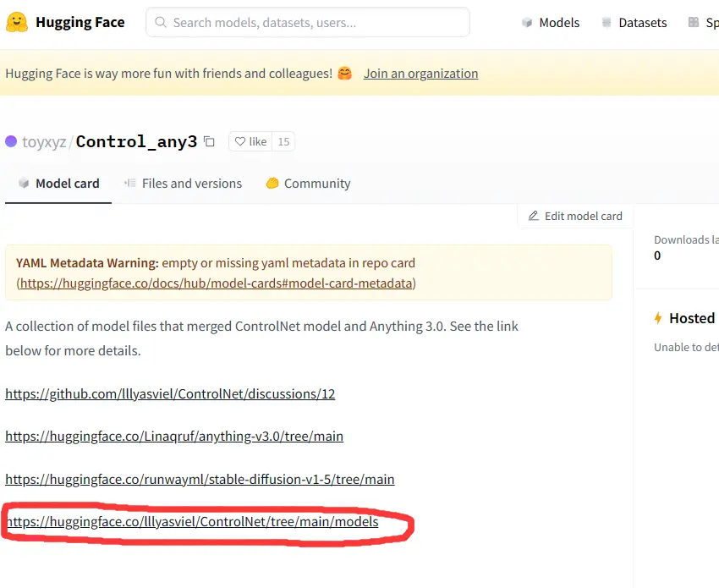Click the Datasets stack icon

[x=606, y=23]
